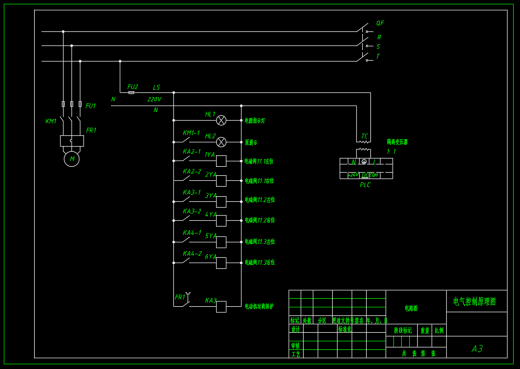This screenshot has width=520, height=369.
Task: Select the KA3-2 contact switch symbol
Action: coord(185,219)
